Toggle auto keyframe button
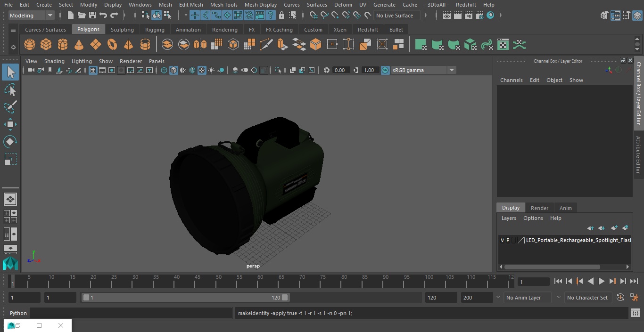 620,298
